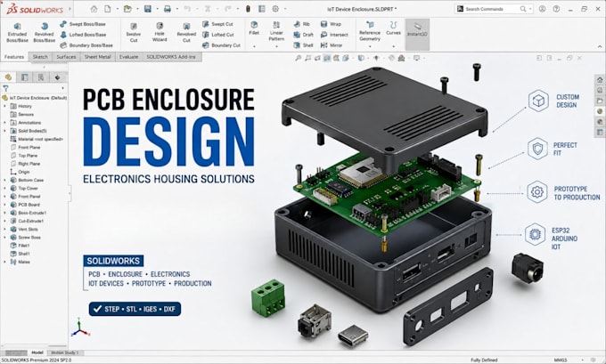Choose Lofted Boss/Base feature

pyautogui.click(x=83, y=35)
